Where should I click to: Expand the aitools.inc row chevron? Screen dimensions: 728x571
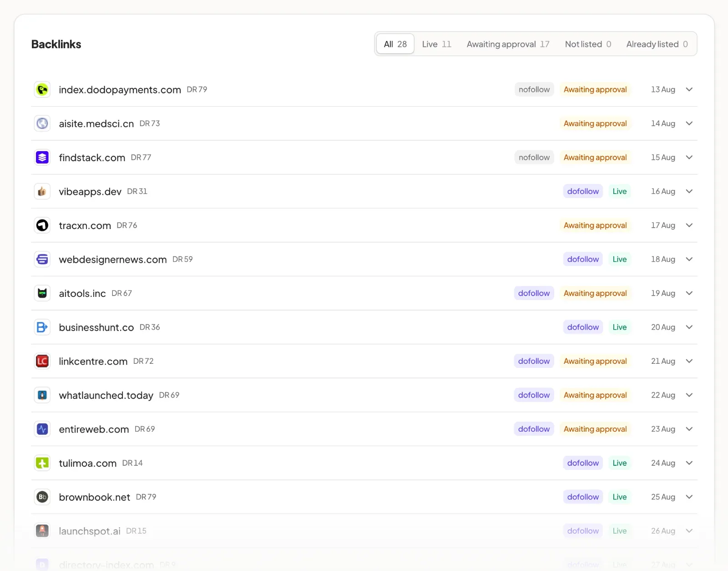click(689, 293)
